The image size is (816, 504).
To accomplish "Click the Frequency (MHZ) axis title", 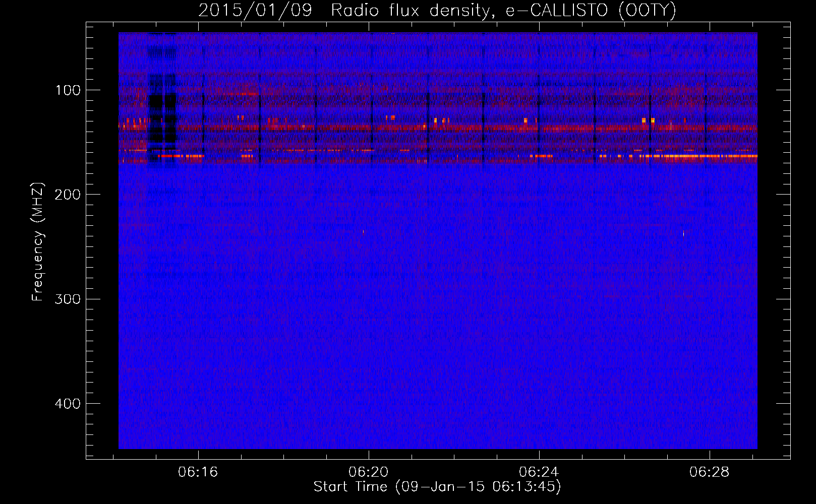I will tap(38, 242).
